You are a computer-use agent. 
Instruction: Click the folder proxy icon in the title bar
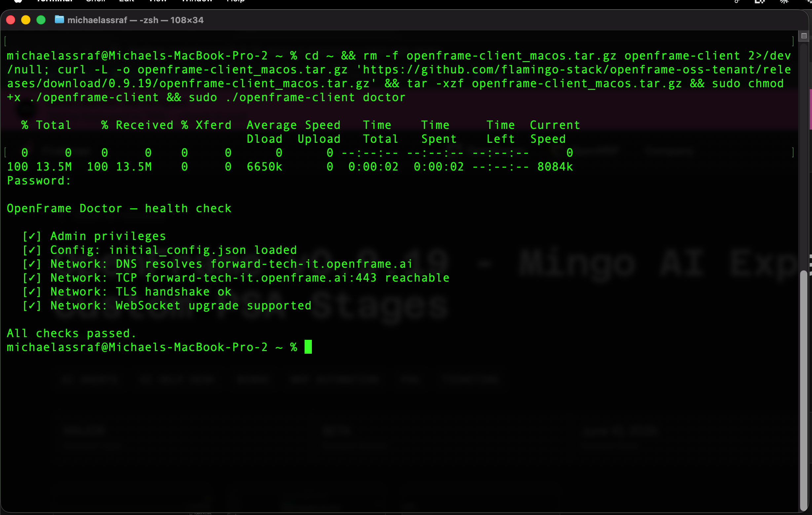pos(59,20)
